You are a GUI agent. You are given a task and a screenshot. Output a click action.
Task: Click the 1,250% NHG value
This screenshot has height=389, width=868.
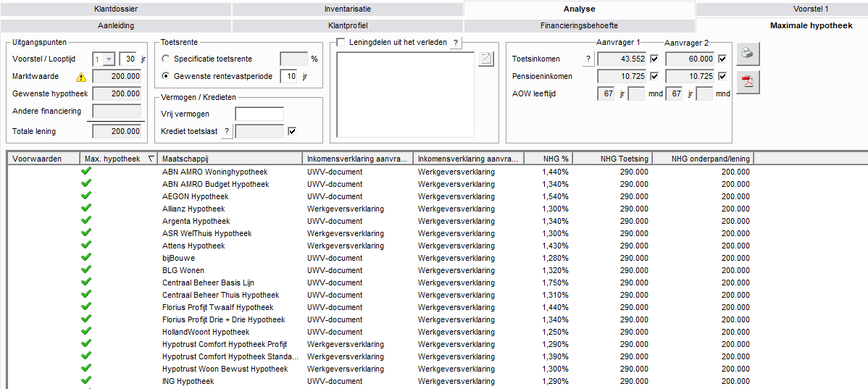556,332
